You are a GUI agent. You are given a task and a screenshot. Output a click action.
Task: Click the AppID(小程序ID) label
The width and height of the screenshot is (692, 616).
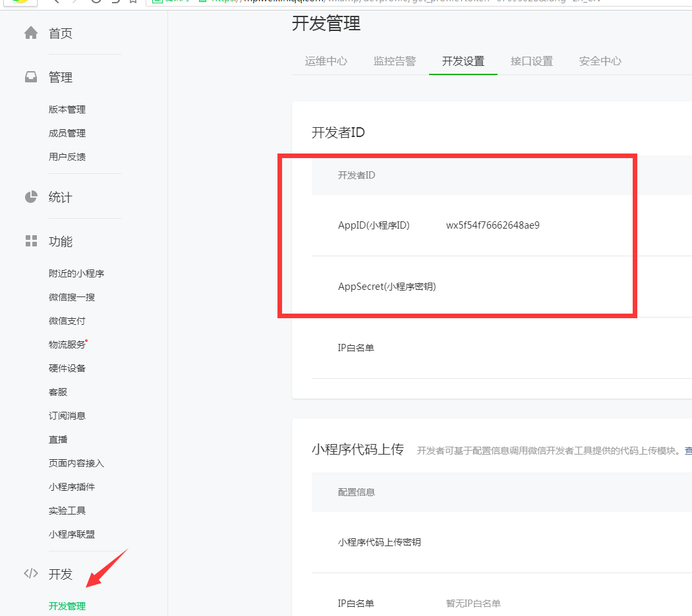tap(374, 225)
